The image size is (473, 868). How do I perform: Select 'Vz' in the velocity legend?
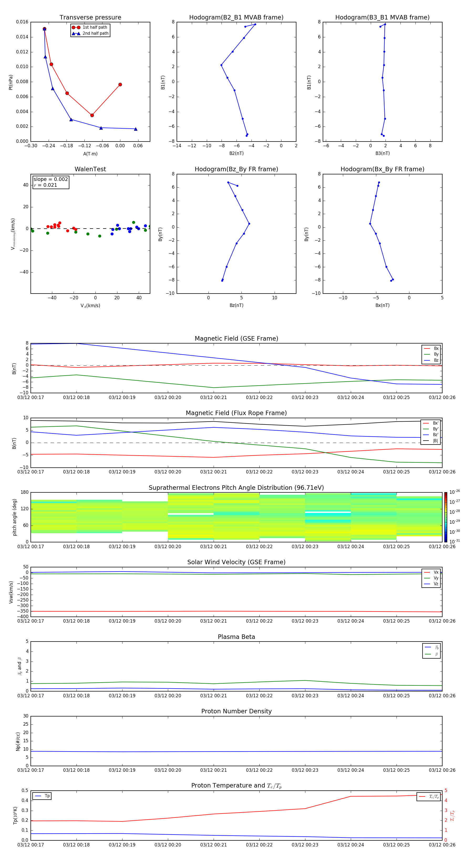[x=431, y=584]
